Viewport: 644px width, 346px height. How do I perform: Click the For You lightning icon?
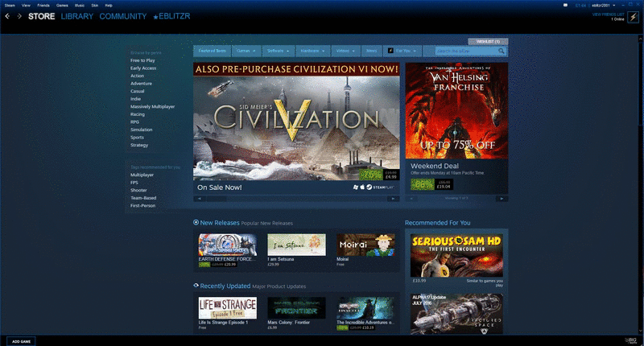(x=390, y=51)
